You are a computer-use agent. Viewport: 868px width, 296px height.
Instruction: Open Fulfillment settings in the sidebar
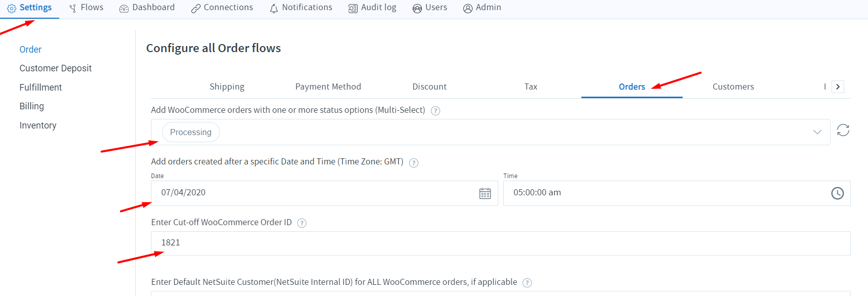click(41, 88)
